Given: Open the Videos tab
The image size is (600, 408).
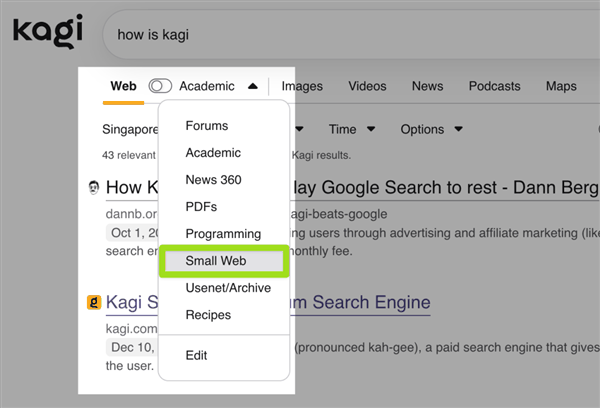Looking at the screenshot, I should (367, 86).
